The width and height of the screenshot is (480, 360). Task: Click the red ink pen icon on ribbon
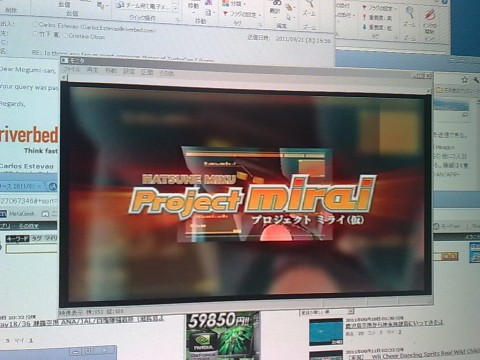430,15
